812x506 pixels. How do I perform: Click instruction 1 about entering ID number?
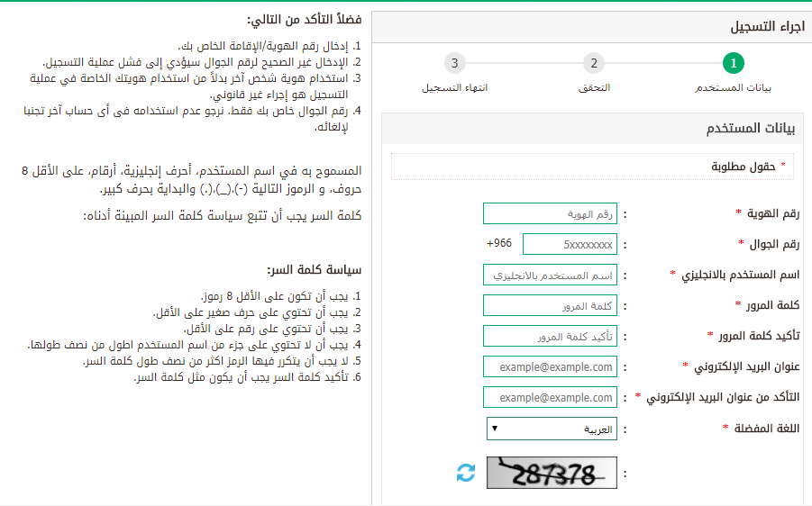coord(269,46)
